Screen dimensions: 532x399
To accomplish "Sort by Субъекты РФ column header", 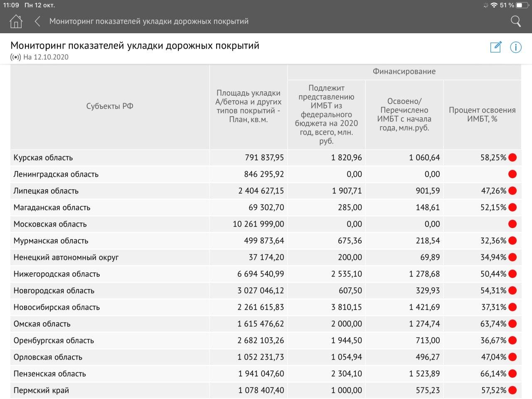I will [110, 106].
